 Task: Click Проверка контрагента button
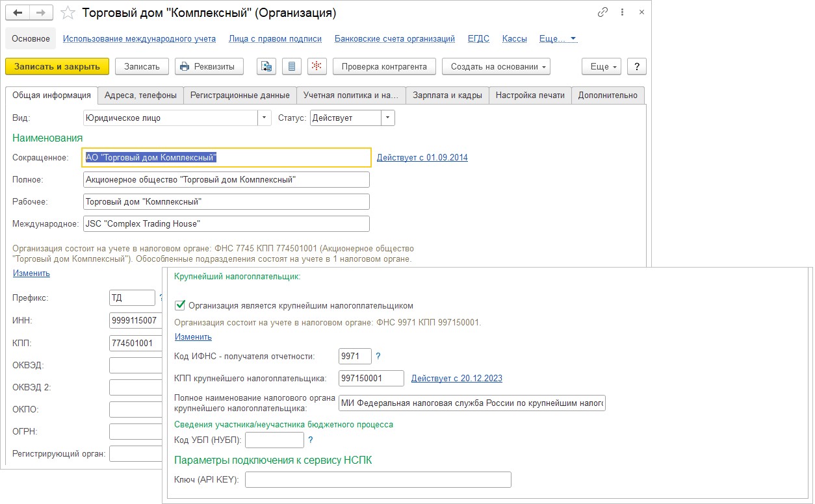pyautogui.click(x=384, y=66)
